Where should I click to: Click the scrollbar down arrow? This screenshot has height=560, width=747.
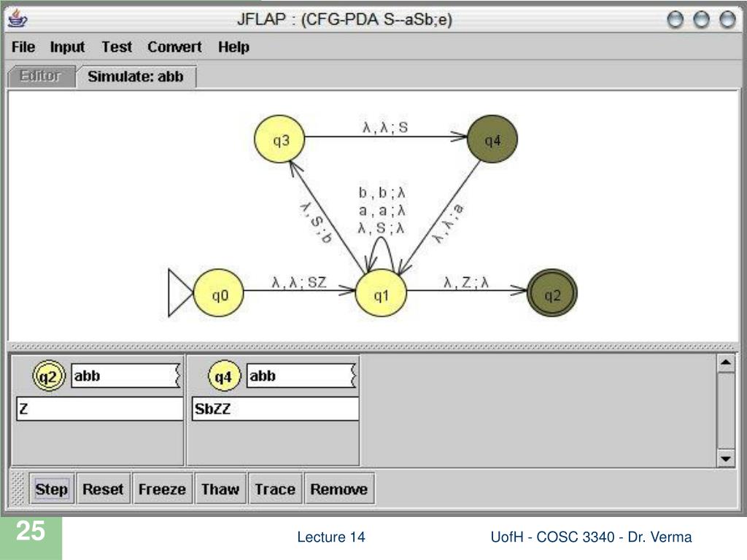(x=726, y=459)
